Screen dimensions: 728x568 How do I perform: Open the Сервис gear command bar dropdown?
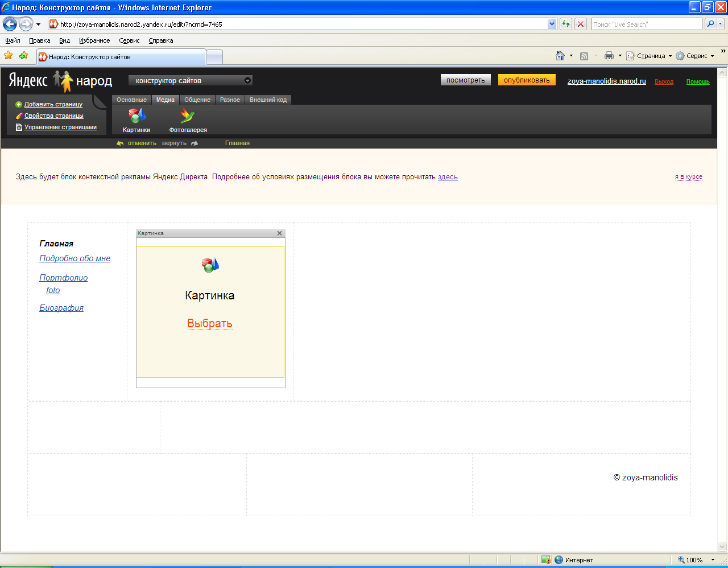(694, 56)
